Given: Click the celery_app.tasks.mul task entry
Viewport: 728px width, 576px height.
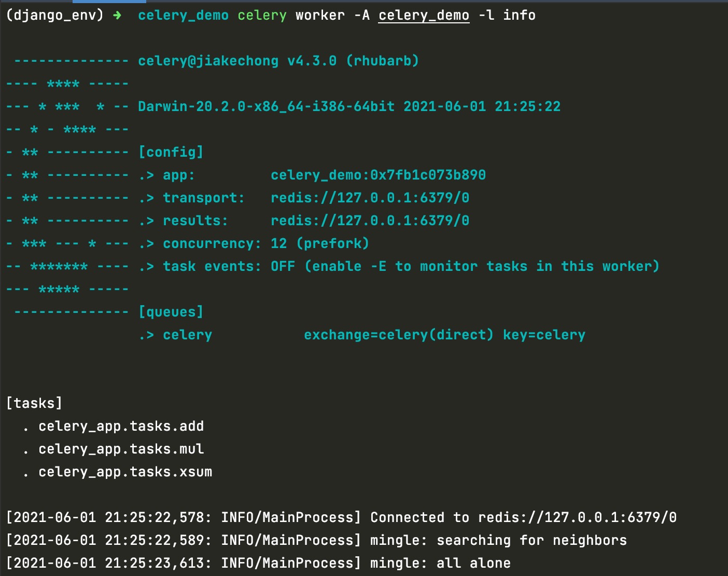Looking at the screenshot, I should tap(121, 449).
